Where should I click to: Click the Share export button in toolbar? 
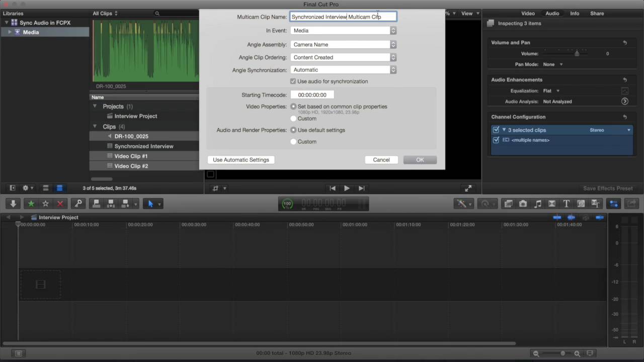tap(632, 204)
